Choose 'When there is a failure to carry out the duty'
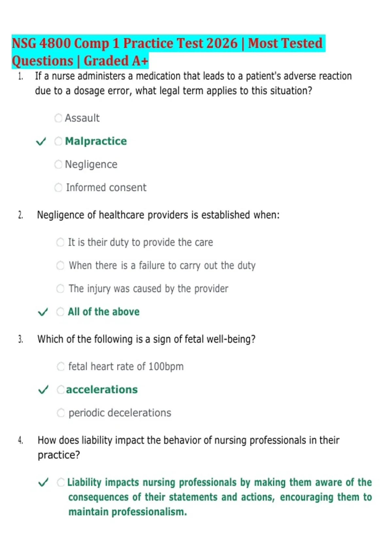Image resolution: width=392 pixels, height=556 pixels. (x=60, y=265)
